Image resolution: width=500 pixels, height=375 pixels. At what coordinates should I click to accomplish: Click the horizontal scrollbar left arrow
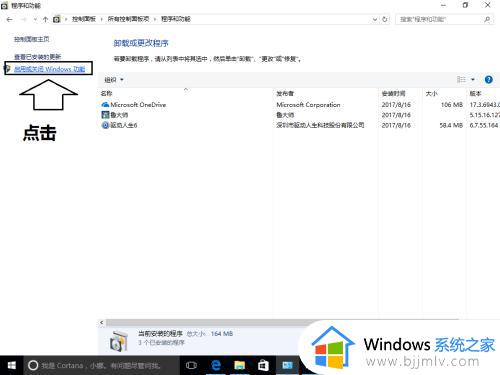pos(101,323)
